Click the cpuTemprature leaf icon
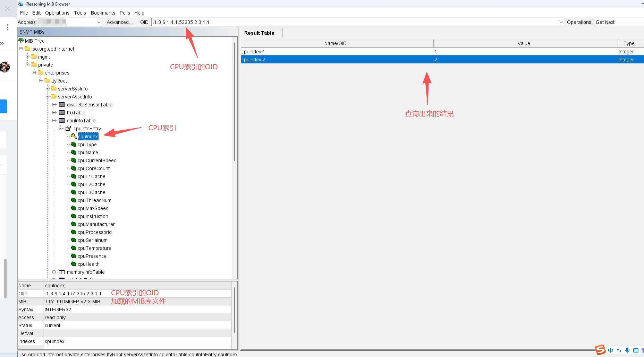The width and height of the screenshot is (644, 357). tap(74, 248)
